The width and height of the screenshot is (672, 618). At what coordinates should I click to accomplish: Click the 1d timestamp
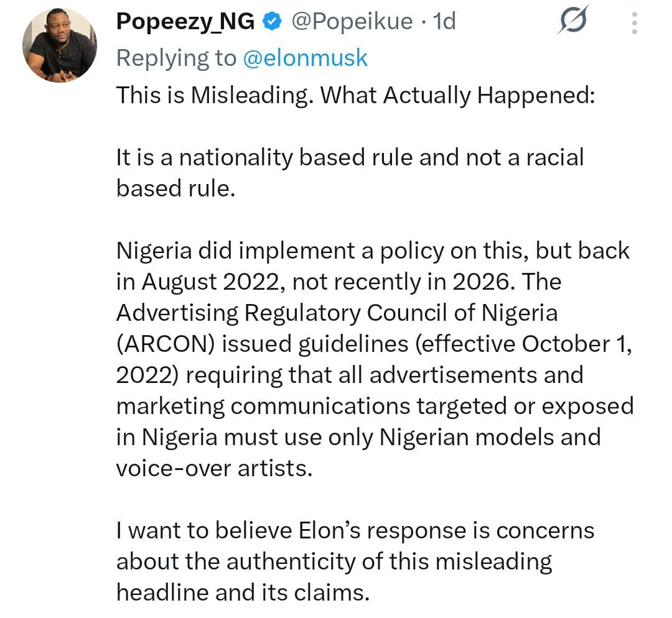pyautogui.click(x=444, y=22)
